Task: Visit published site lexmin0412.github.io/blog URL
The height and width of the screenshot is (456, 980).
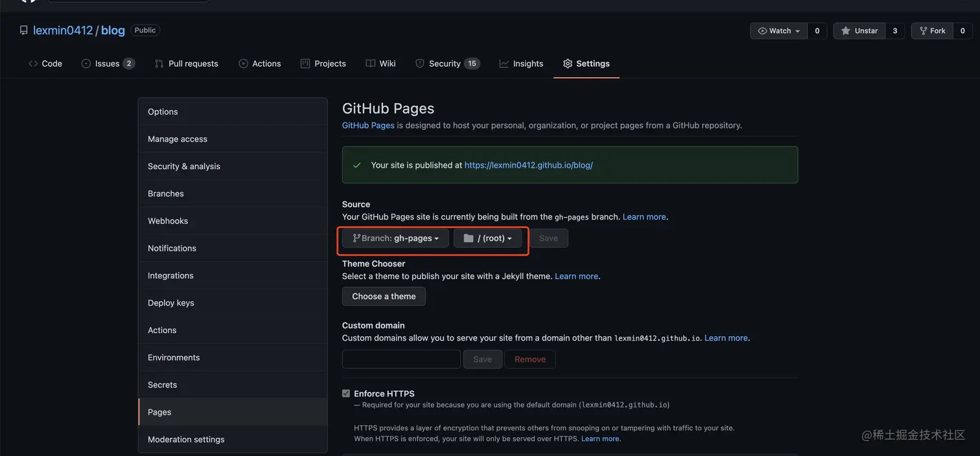Action: click(528, 165)
